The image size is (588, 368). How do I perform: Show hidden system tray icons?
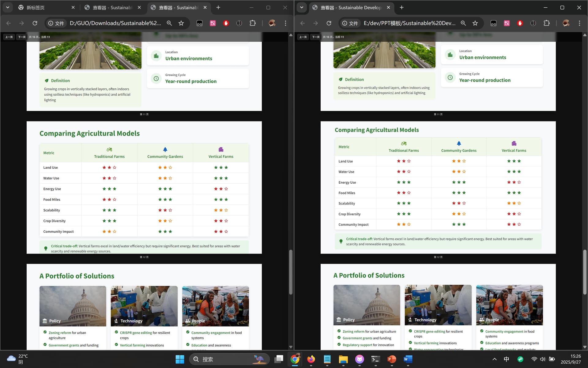[494, 359]
